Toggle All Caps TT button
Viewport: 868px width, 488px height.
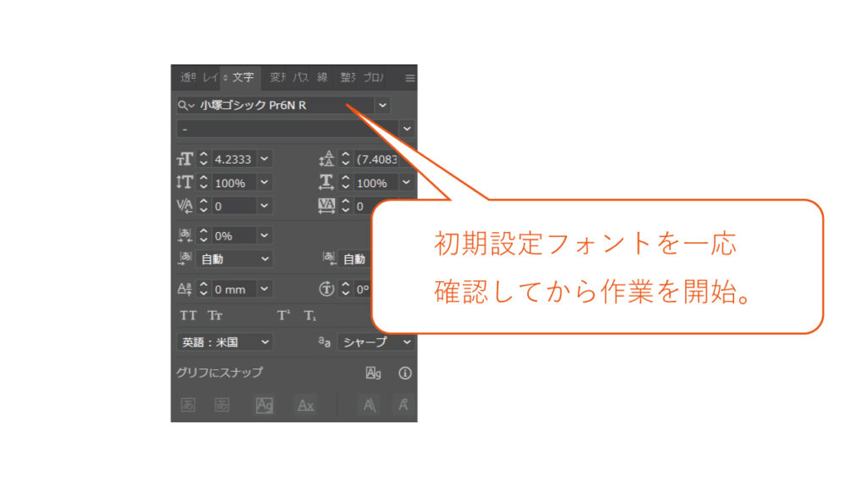(188, 316)
